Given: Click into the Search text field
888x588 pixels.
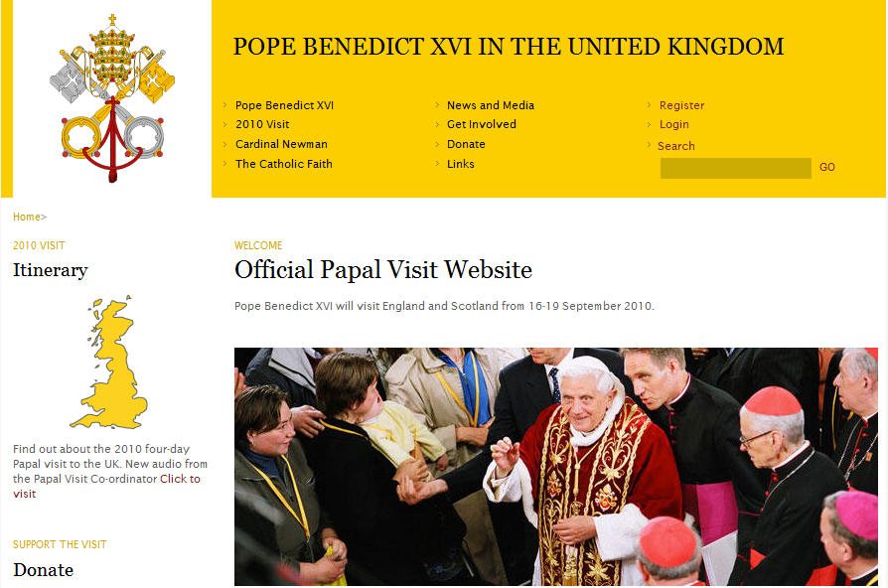Looking at the screenshot, I should (736, 168).
